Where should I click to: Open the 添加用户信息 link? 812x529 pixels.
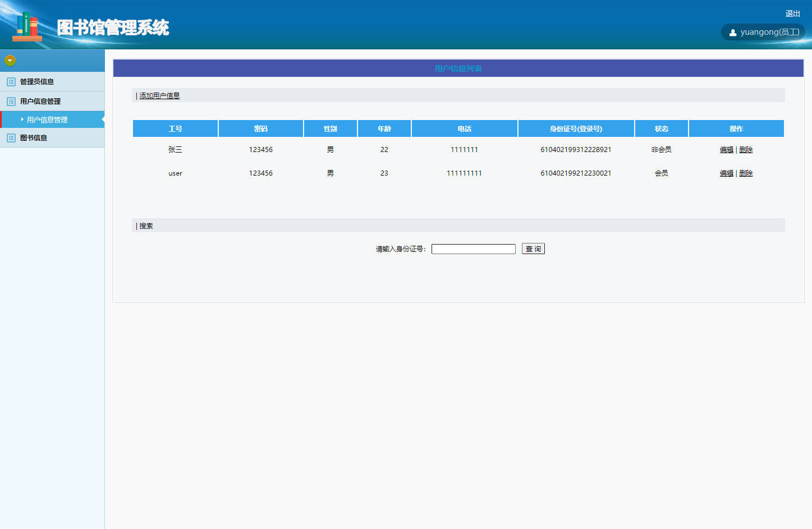click(159, 96)
